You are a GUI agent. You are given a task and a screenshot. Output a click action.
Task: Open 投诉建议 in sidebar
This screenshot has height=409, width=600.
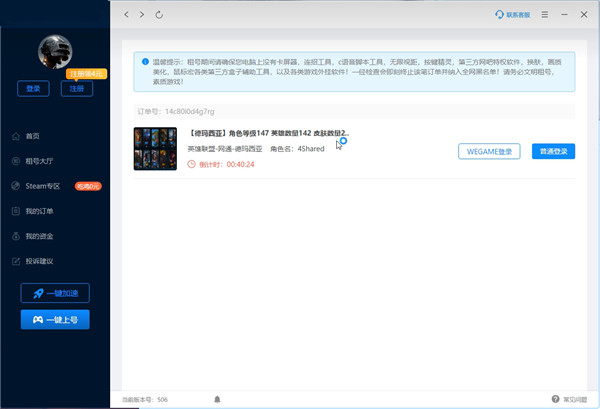pyautogui.click(x=39, y=261)
